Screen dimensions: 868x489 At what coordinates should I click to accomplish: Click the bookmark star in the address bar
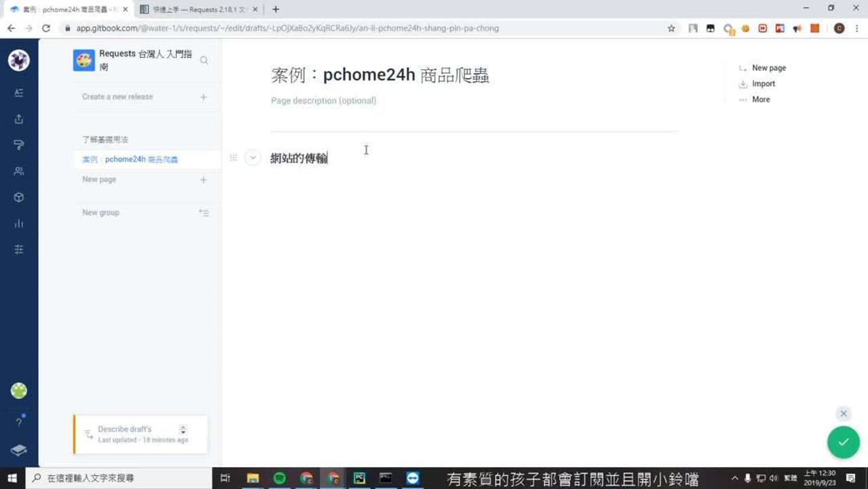point(671,27)
